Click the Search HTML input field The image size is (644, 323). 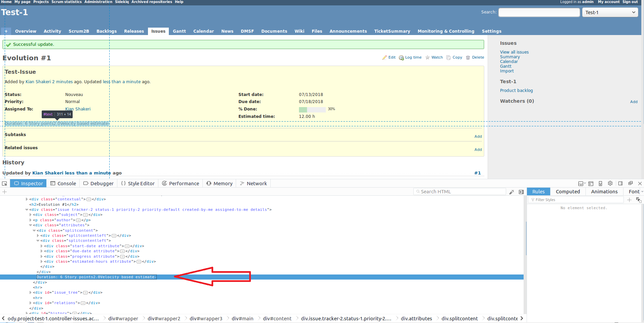click(x=460, y=192)
